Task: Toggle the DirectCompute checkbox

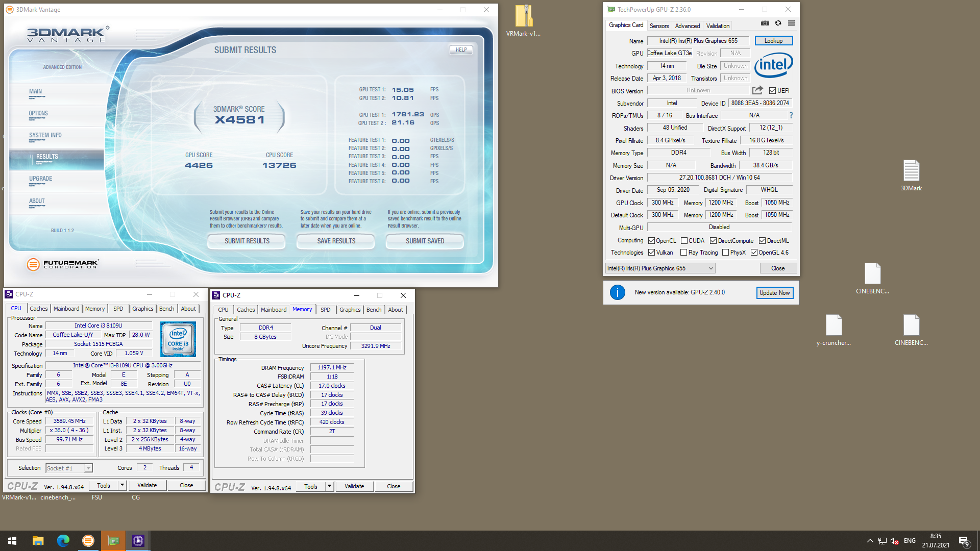Action: click(x=713, y=241)
